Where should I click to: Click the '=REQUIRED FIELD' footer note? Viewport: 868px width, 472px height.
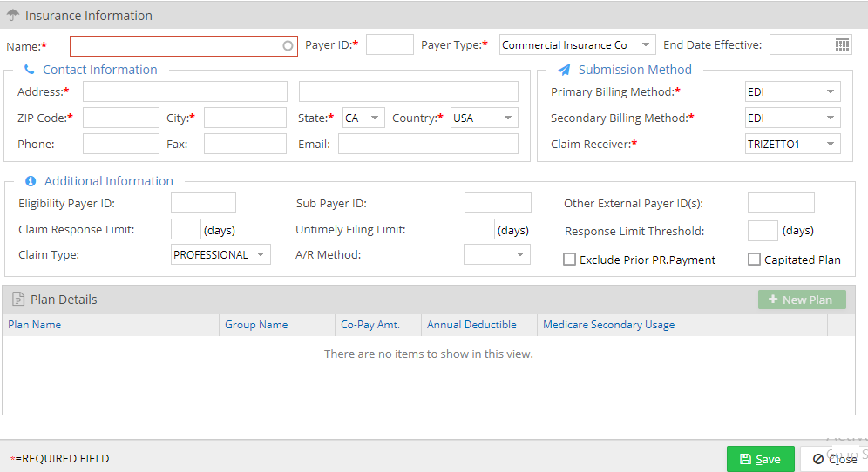click(x=62, y=459)
